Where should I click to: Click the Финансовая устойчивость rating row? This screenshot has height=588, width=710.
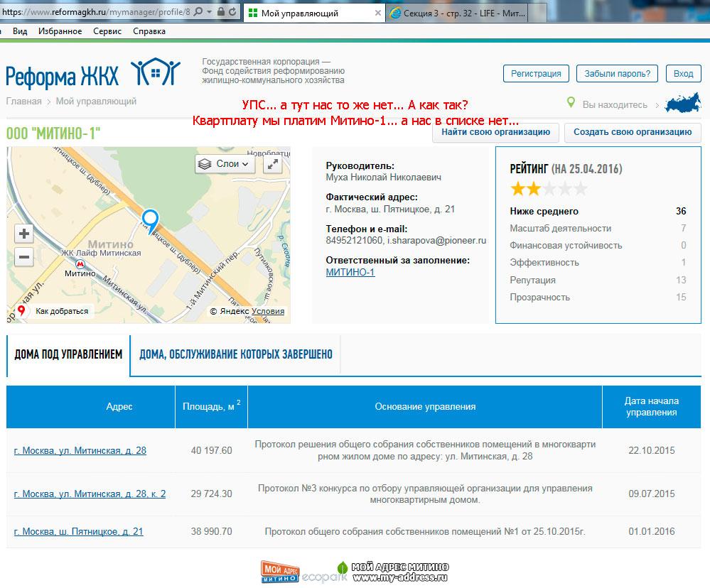[x=598, y=245]
